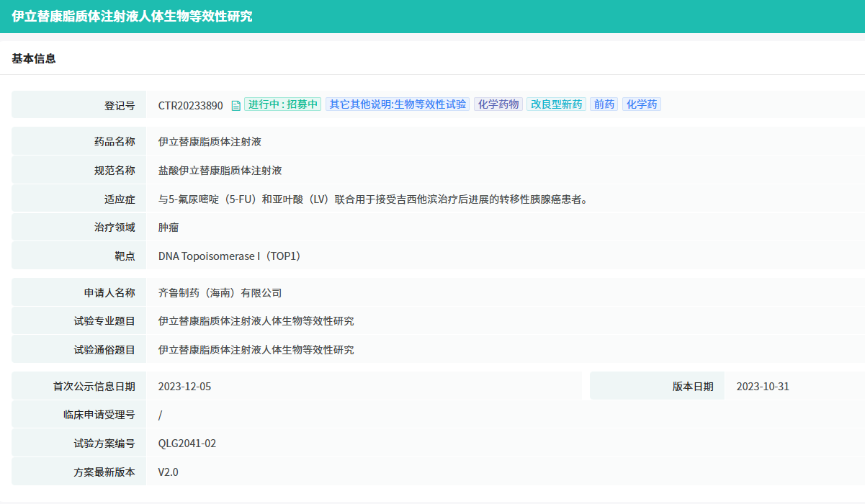Click the first publication date 2023-12-05

click(185, 387)
